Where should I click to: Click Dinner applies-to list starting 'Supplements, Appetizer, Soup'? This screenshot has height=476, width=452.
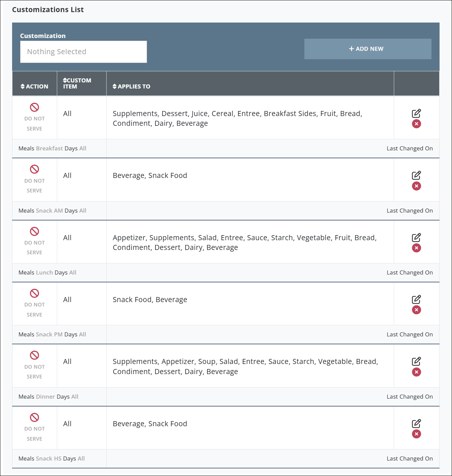point(246,366)
